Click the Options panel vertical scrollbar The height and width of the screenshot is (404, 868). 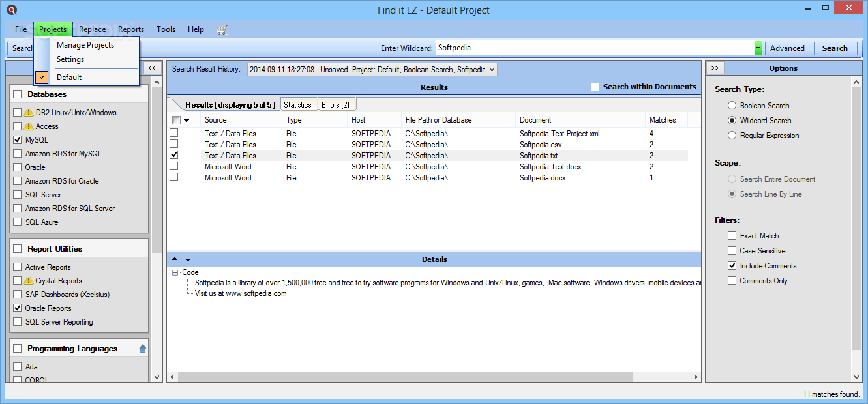pos(857,218)
